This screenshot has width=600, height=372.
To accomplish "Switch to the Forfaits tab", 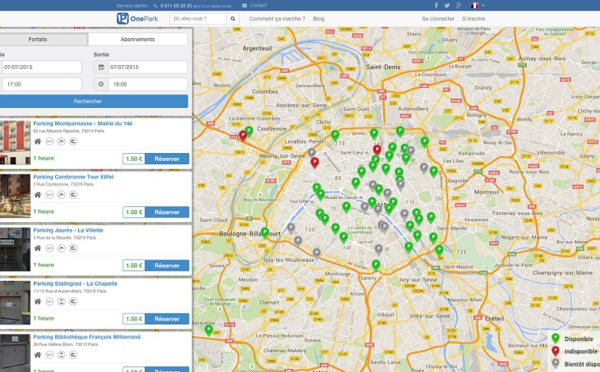I will (43, 39).
